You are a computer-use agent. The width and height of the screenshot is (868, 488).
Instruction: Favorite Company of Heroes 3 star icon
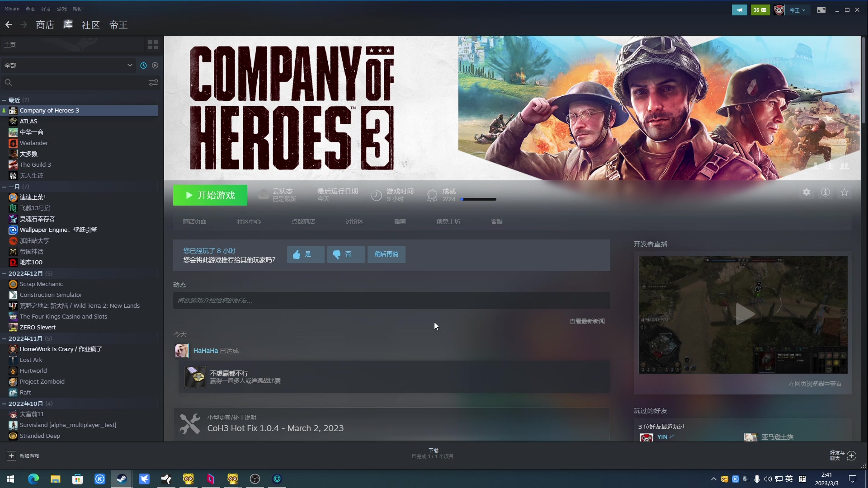pyautogui.click(x=844, y=192)
